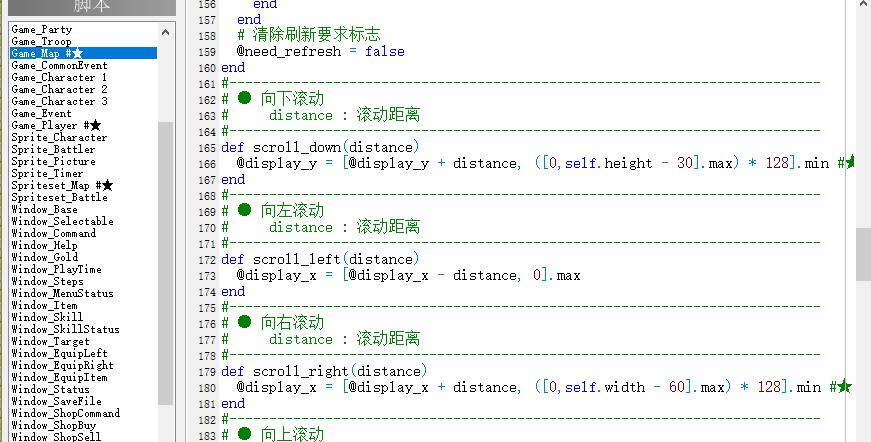The image size is (871, 442).
Task: Open Window_EquipItem script
Action: tap(59, 378)
